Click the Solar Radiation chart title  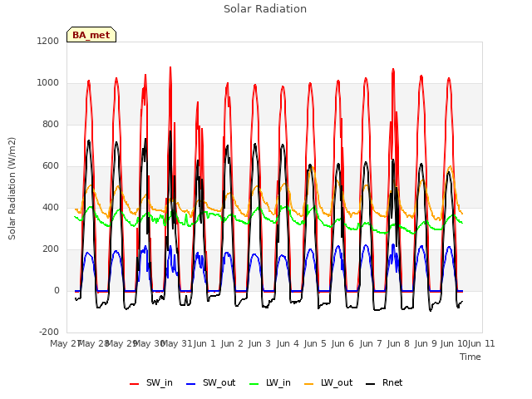click(x=265, y=9)
